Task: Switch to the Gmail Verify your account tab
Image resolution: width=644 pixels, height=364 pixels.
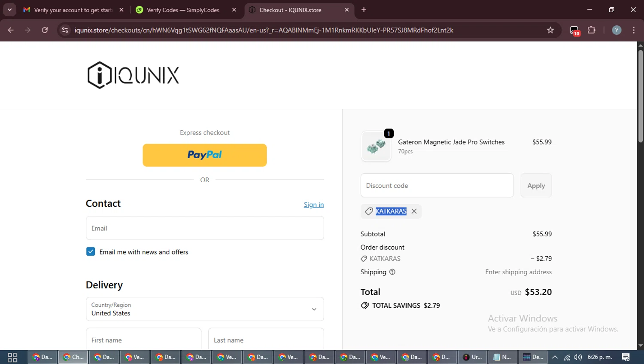Action: pos(73,10)
